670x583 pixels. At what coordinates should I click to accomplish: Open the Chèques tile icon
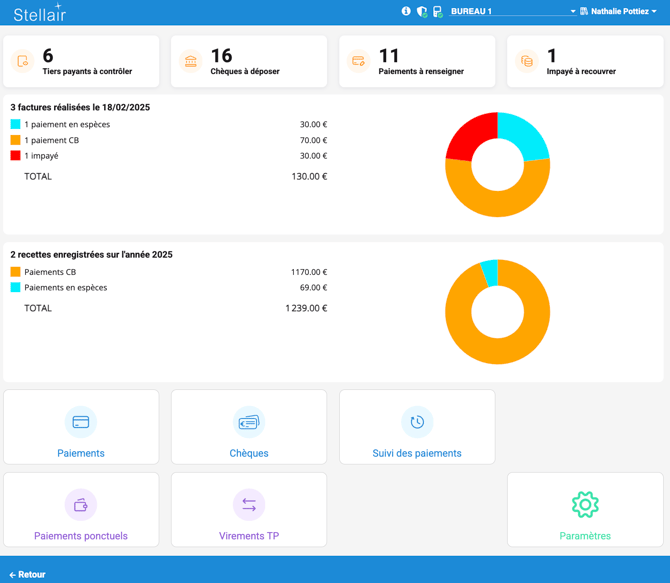coord(249,422)
